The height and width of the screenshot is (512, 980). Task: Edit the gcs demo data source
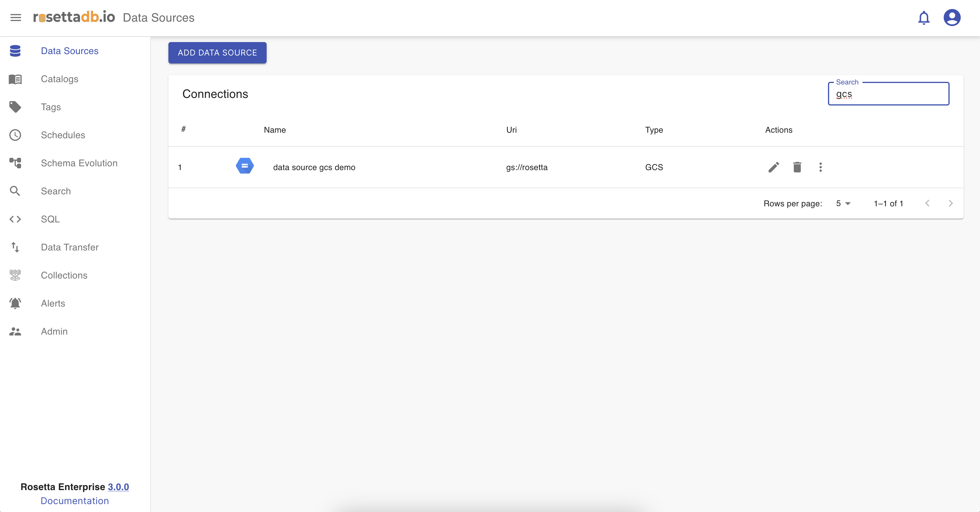pos(773,167)
